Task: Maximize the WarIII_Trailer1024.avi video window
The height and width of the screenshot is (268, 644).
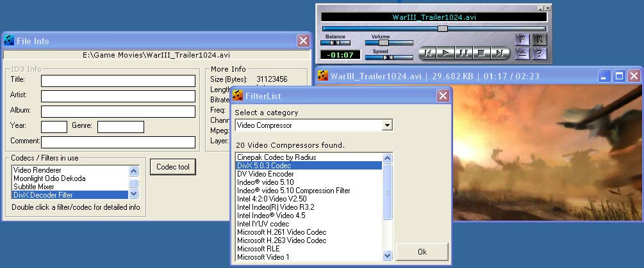Action: click(619, 76)
